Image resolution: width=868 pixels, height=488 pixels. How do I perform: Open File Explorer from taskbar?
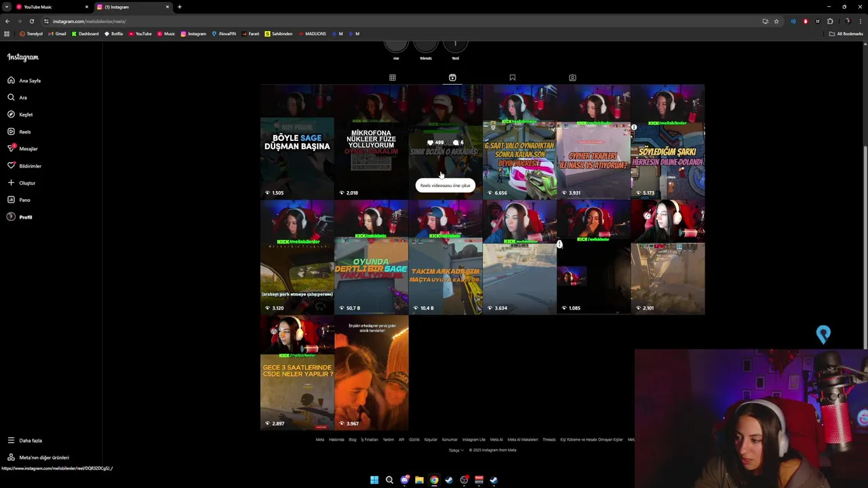point(419,480)
